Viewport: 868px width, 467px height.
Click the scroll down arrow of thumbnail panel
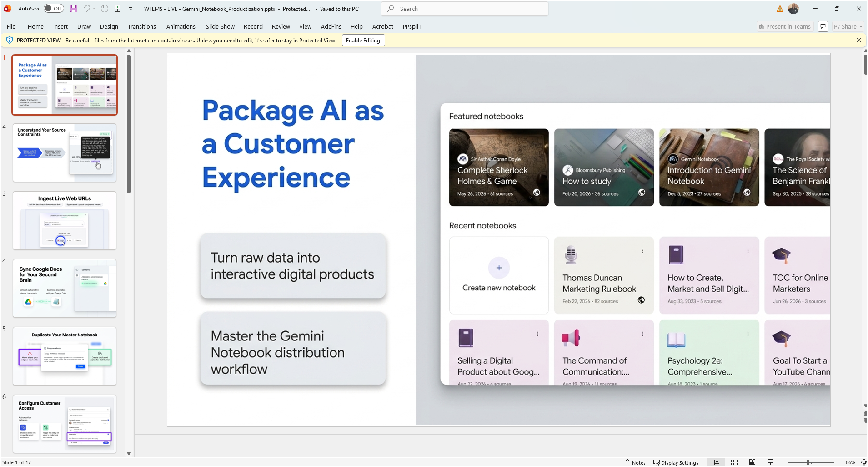(129, 453)
